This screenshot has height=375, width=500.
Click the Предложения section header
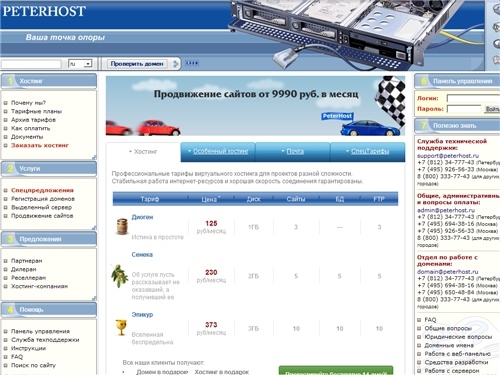[x=49, y=239]
